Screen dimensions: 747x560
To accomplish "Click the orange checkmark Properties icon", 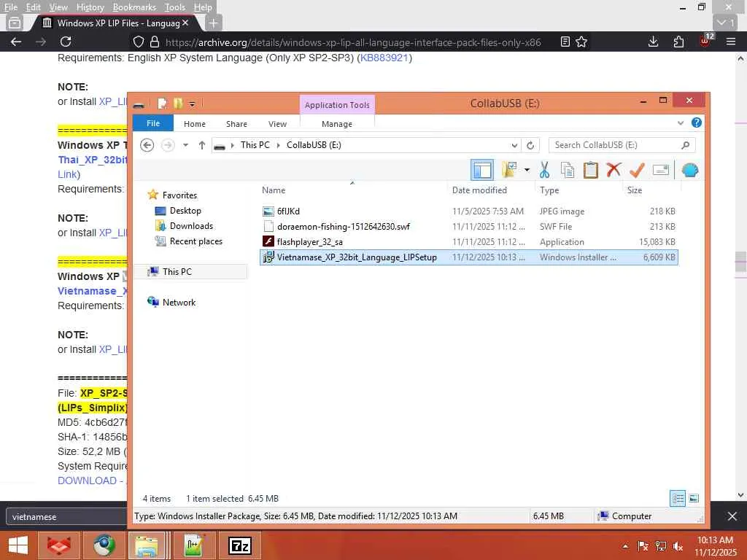I will coord(637,170).
